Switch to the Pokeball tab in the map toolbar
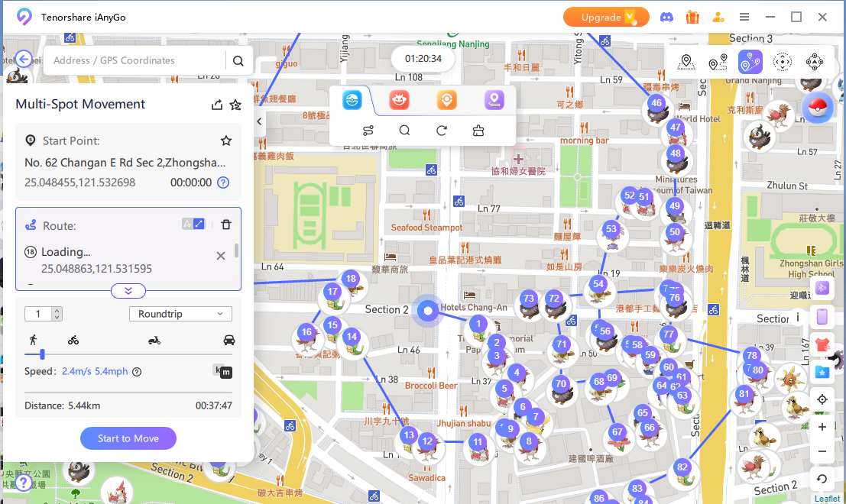846x504 pixels. point(351,100)
